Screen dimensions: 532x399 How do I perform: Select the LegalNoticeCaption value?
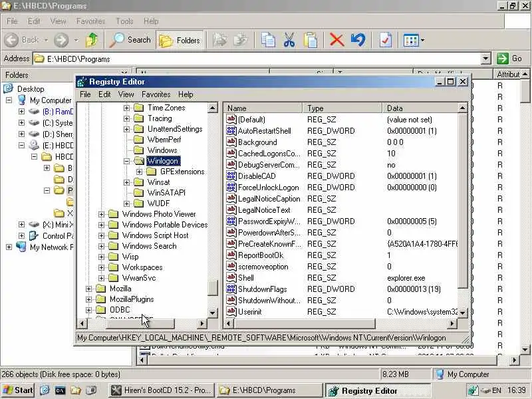[269, 199]
